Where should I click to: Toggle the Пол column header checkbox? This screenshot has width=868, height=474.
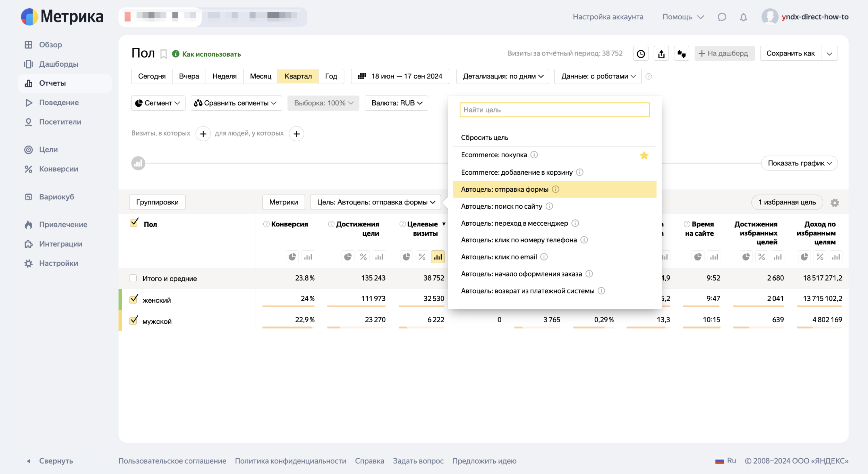pos(134,223)
